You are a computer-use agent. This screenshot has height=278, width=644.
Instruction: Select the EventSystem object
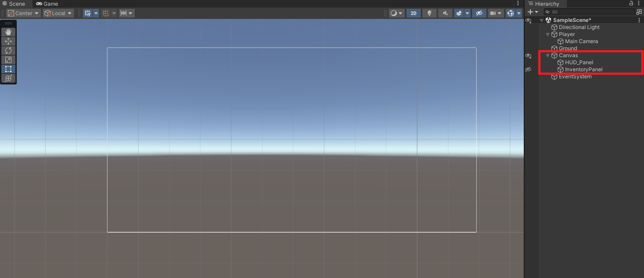click(x=575, y=77)
